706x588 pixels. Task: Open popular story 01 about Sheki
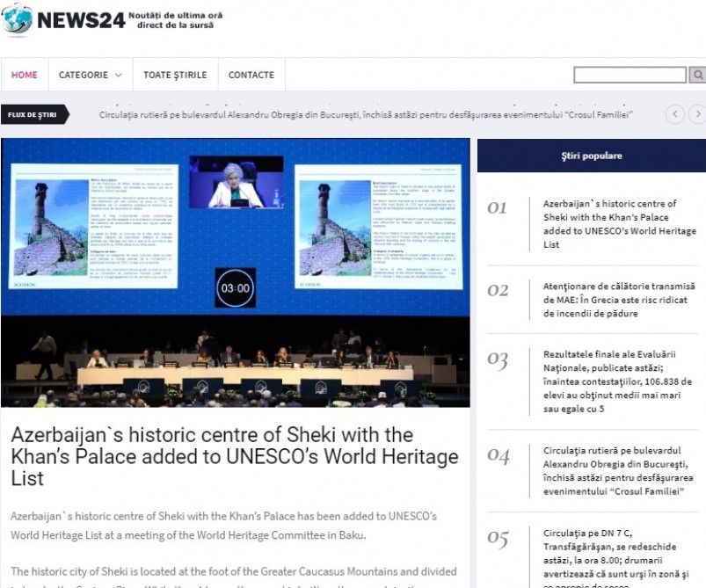(x=619, y=224)
